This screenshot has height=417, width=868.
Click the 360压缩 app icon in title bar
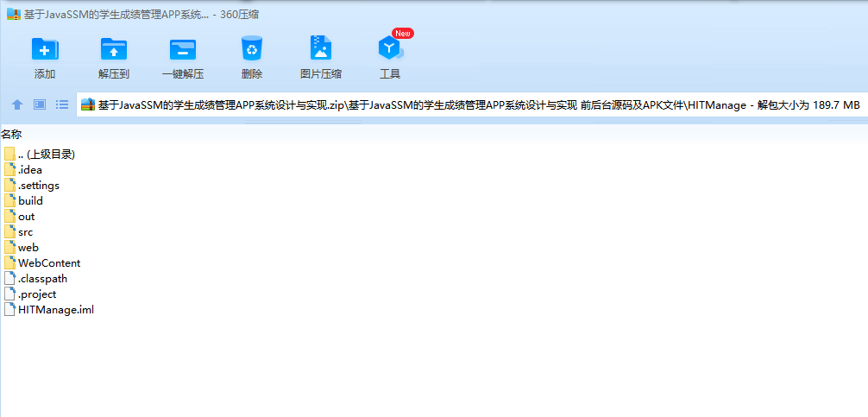click(14, 15)
